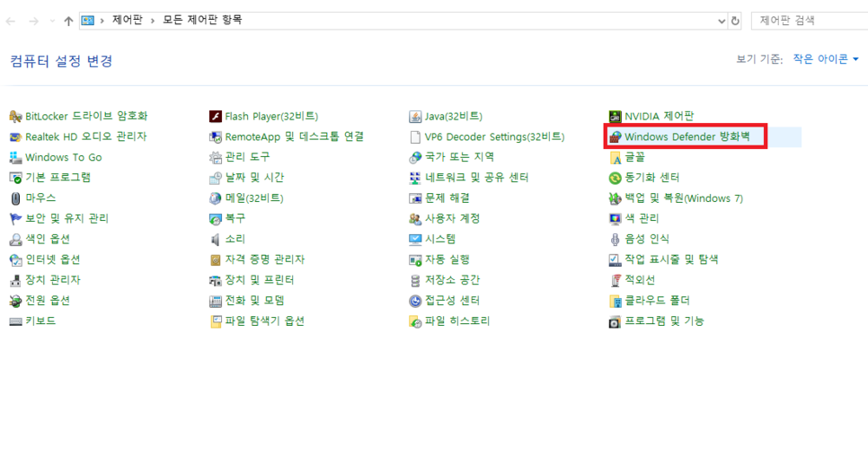Open the recent locations dropdown arrow

(x=52, y=21)
